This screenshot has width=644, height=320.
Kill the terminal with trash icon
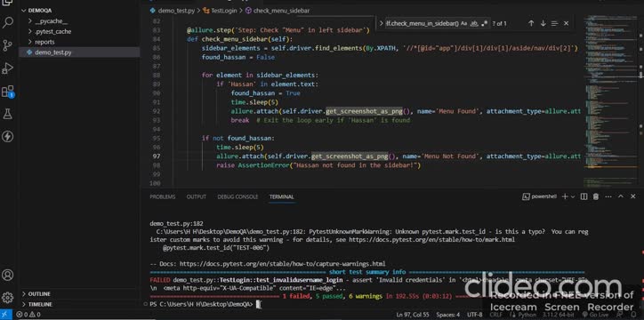coord(596,196)
